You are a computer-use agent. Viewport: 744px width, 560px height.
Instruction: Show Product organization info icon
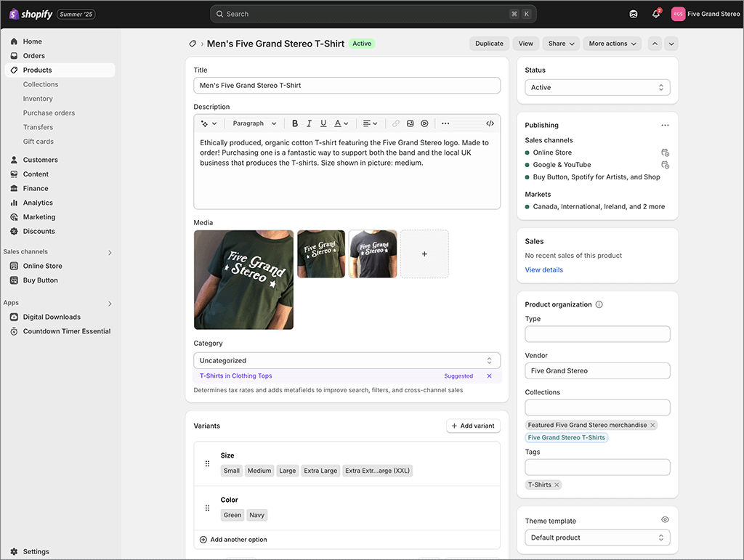coord(599,304)
